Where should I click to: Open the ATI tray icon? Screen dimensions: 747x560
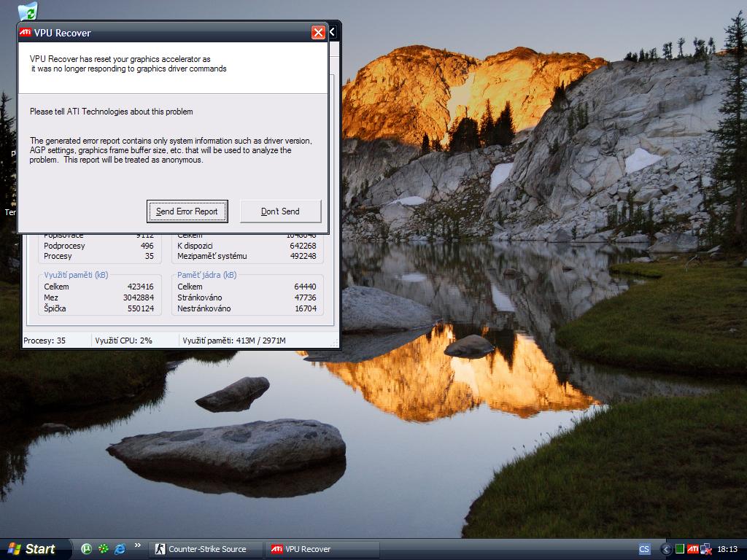(x=693, y=549)
